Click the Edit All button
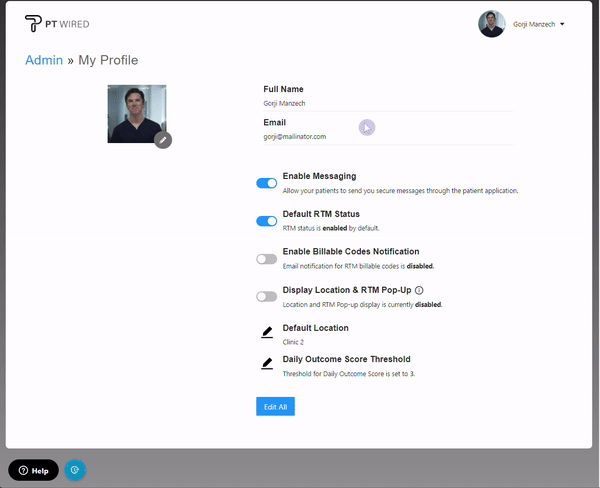 [276, 406]
